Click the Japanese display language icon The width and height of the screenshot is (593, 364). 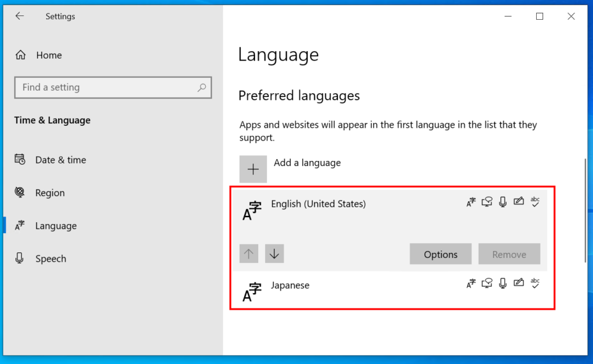471,283
